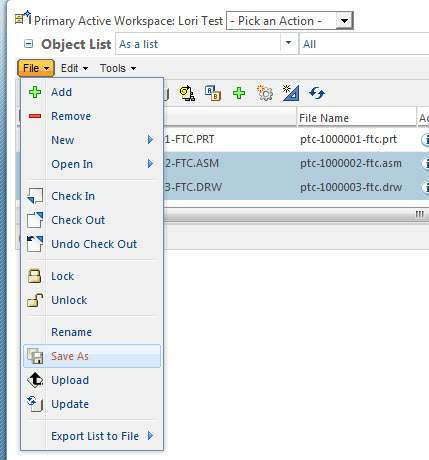Click the Upload arrow icon
The height and width of the screenshot is (460, 429).
[x=35, y=380]
